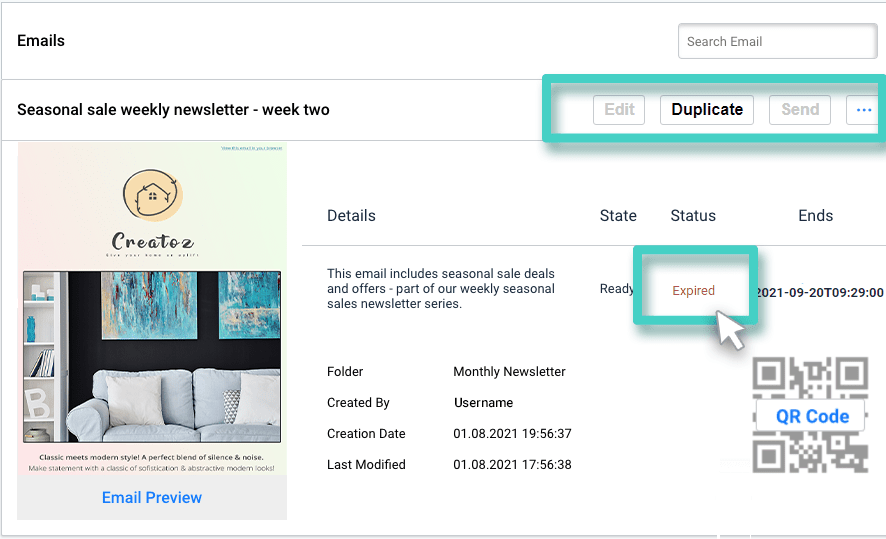Viewport: 886px width, 539px height.
Task: Click the Username creator value
Action: click(x=483, y=403)
